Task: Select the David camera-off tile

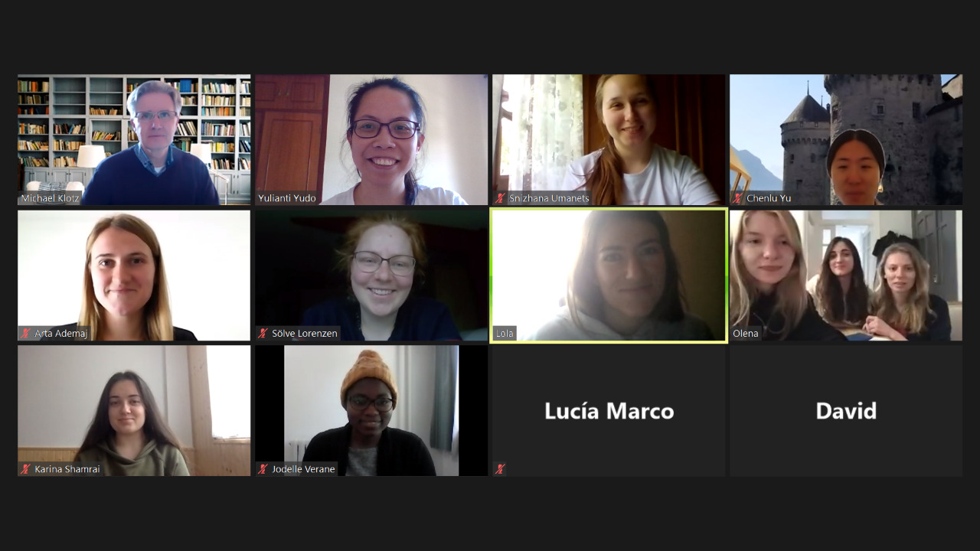Action: pyautogui.click(x=846, y=411)
